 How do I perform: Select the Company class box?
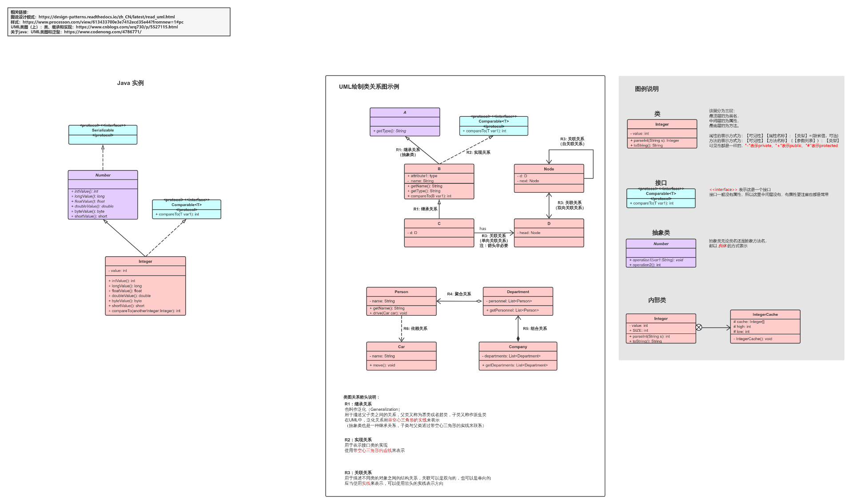(x=518, y=355)
